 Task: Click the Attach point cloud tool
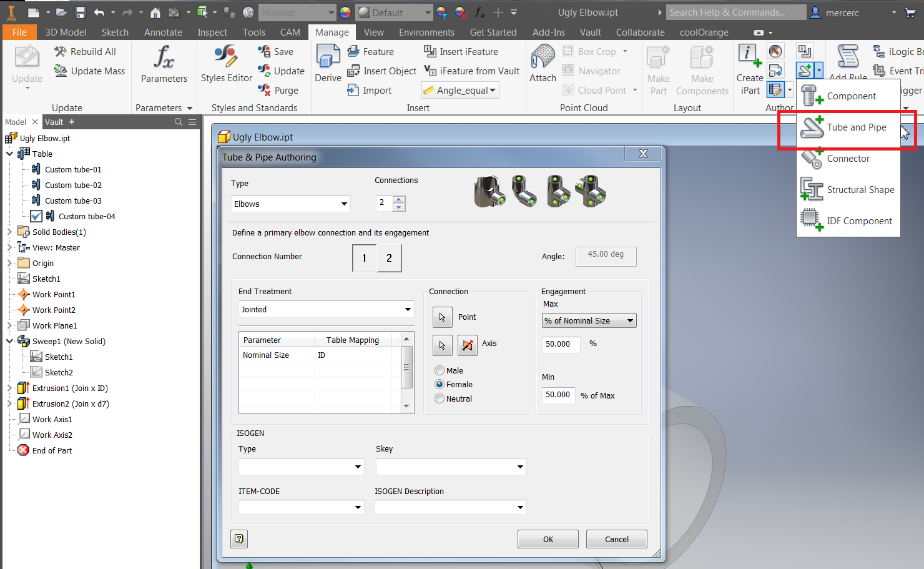[543, 64]
